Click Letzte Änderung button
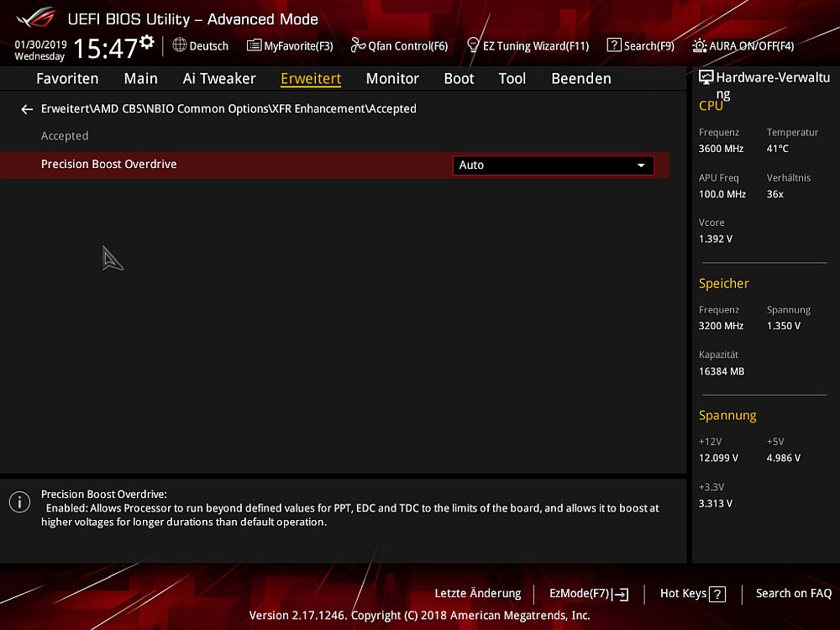The height and width of the screenshot is (630, 840). pyautogui.click(x=478, y=594)
